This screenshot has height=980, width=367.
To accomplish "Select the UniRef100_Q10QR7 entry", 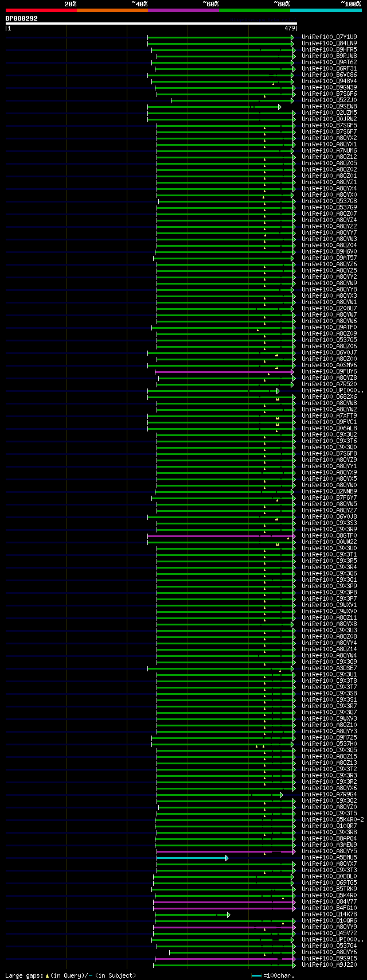I will click(329, 826).
